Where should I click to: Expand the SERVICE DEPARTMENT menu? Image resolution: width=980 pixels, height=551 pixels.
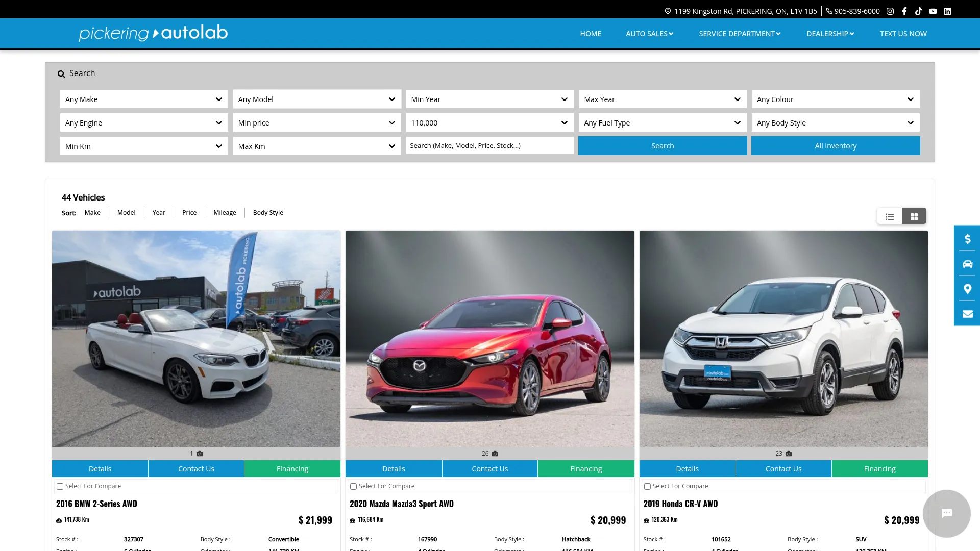coord(740,34)
